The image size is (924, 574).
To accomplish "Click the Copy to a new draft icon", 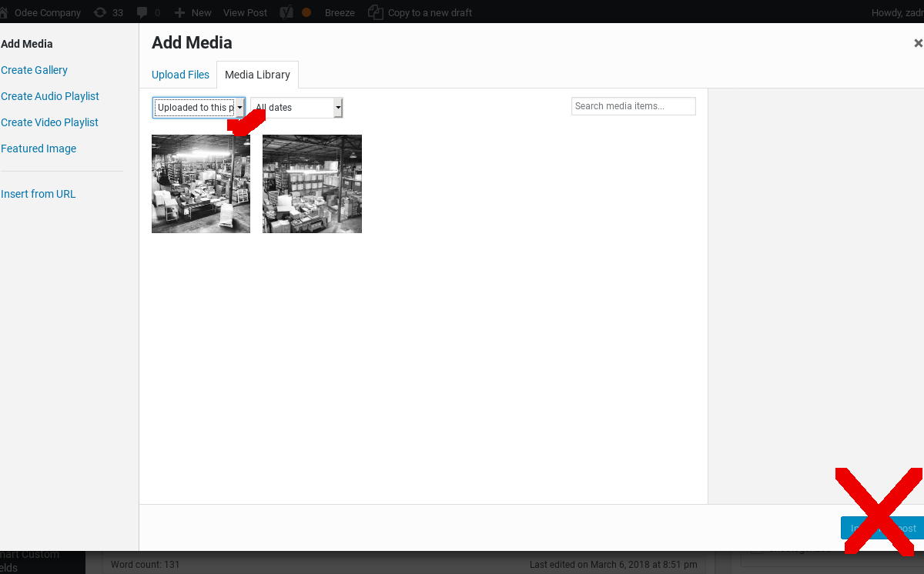I will click(375, 12).
